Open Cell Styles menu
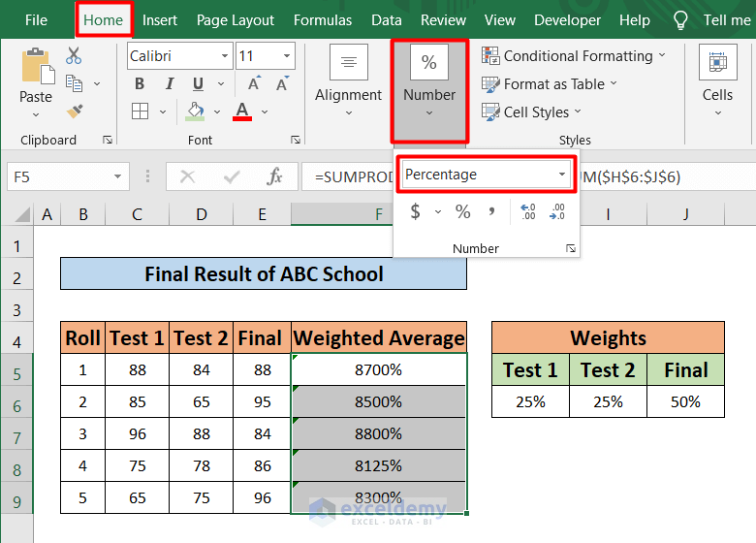The width and height of the screenshot is (756, 543). [x=532, y=112]
